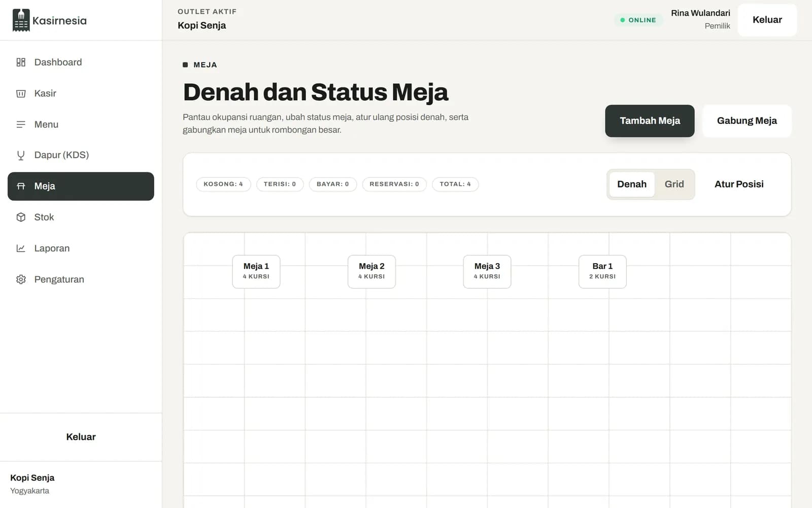This screenshot has height=508, width=812.
Task: Click the Kasir register icon
Action: coord(21,93)
